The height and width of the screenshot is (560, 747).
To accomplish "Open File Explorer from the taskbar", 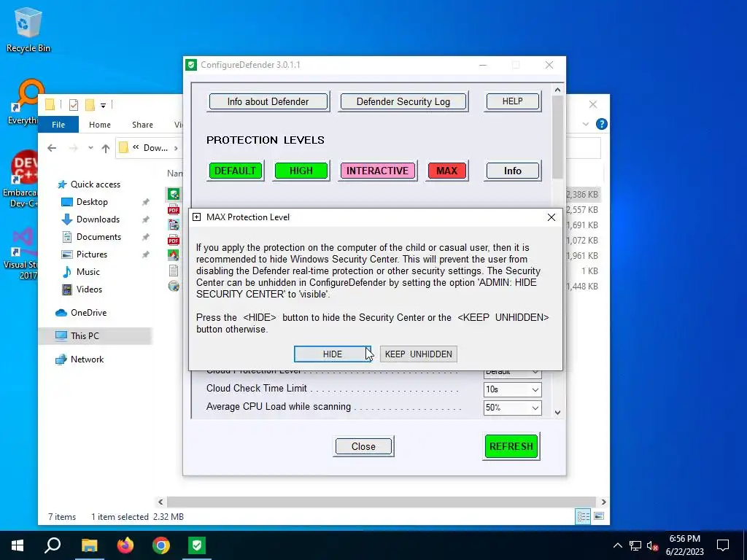I will pos(89,545).
